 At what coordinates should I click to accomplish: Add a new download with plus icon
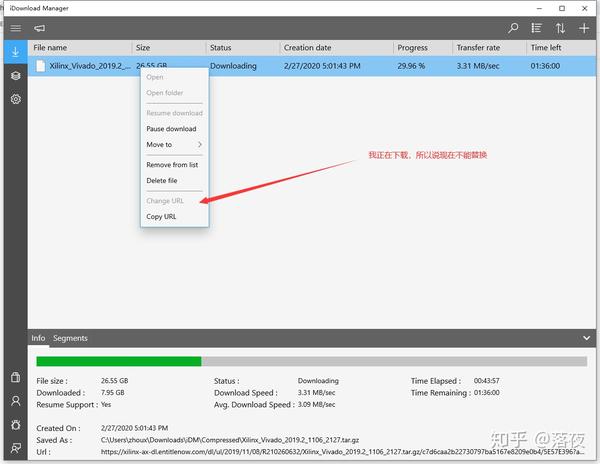[x=584, y=28]
